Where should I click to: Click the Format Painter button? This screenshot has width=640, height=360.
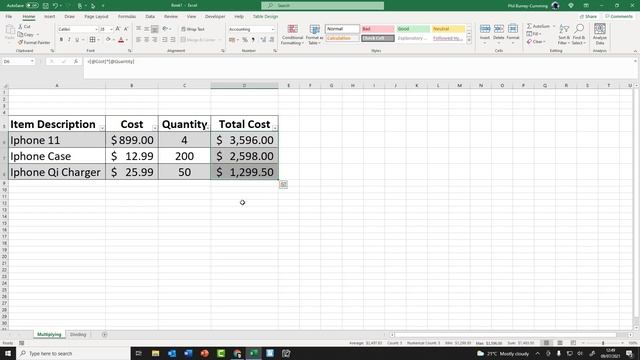click(x=34, y=42)
